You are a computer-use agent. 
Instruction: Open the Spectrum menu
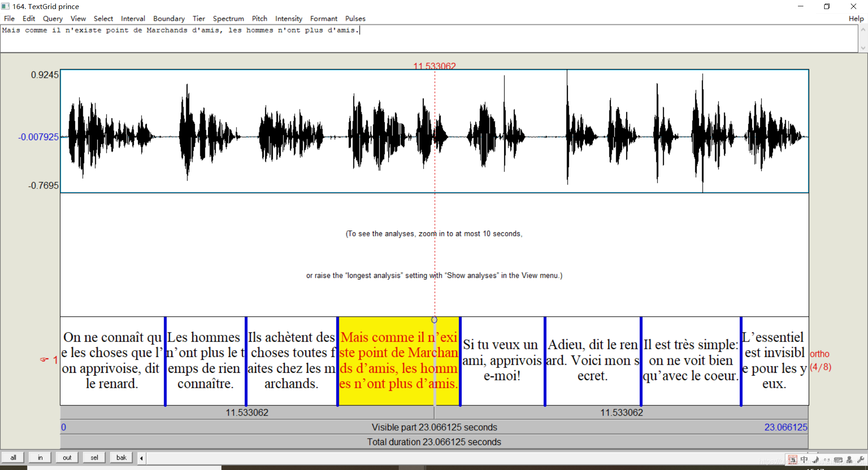pyautogui.click(x=228, y=19)
